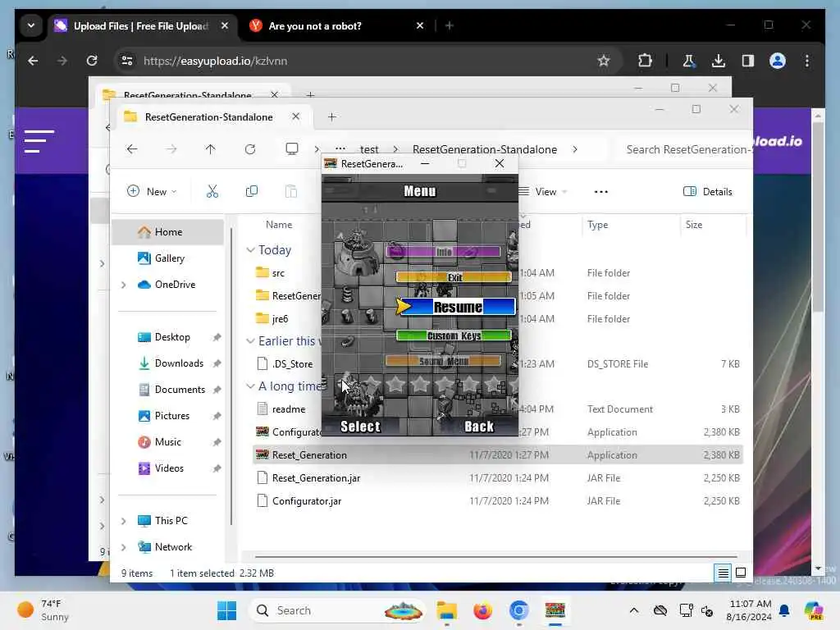Reload the browser page

click(92, 61)
